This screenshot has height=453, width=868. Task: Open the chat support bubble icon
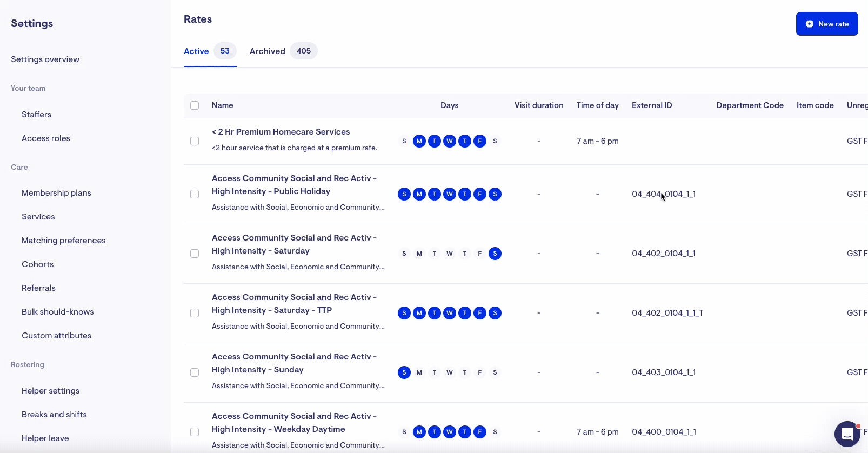click(x=847, y=434)
